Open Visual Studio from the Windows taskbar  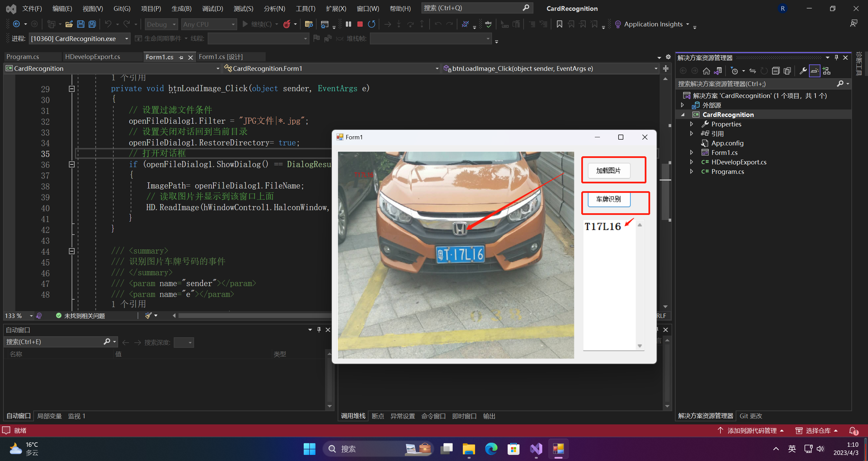(x=536, y=449)
